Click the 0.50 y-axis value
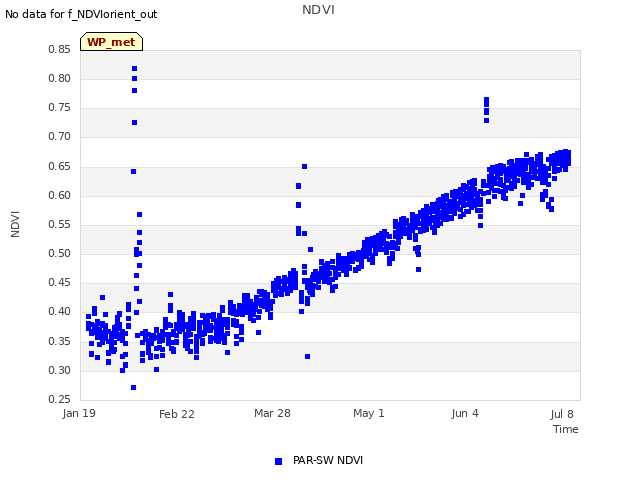 (60, 253)
